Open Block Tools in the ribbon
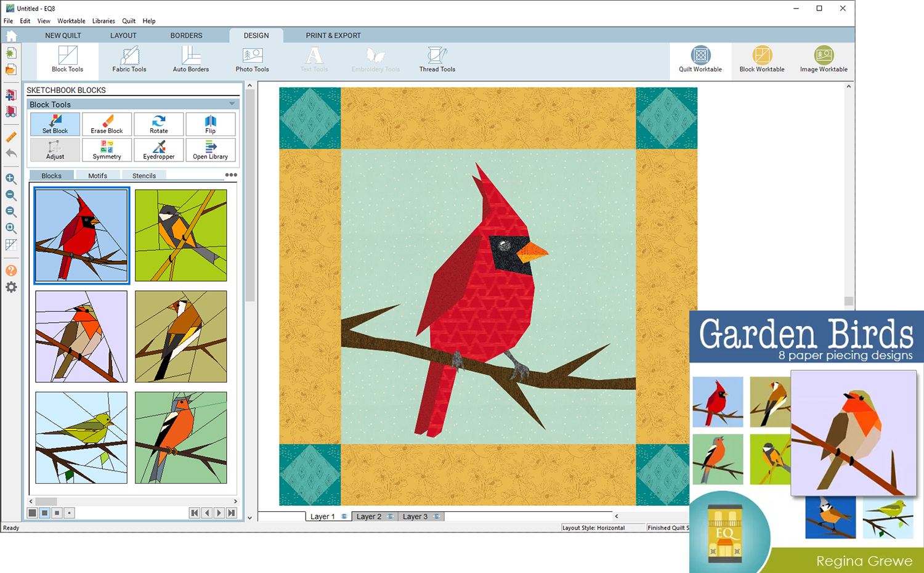The height and width of the screenshot is (573, 924). click(x=68, y=60)
